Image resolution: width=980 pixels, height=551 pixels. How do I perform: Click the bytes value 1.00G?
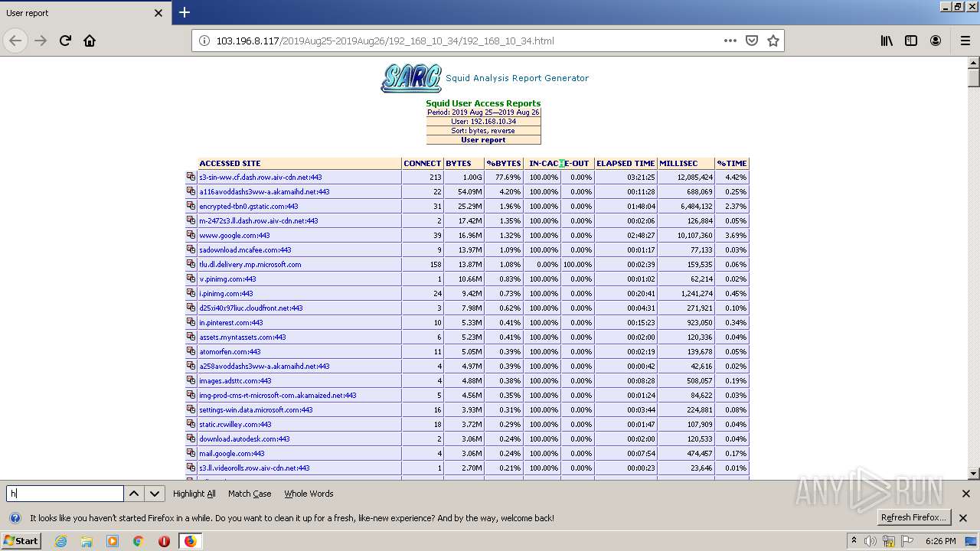click(x=471, y=178)
